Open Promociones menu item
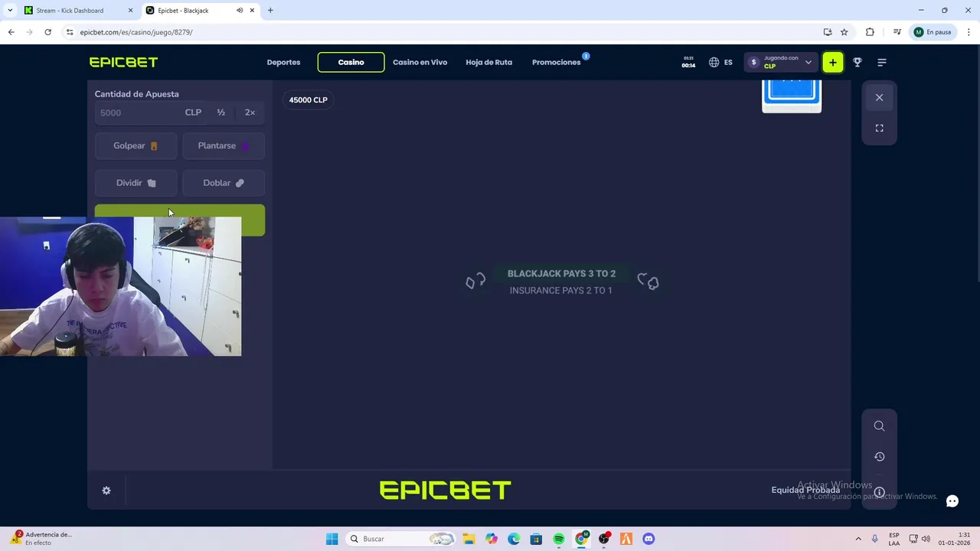This screenshot has height=551, width=980. 557,62
